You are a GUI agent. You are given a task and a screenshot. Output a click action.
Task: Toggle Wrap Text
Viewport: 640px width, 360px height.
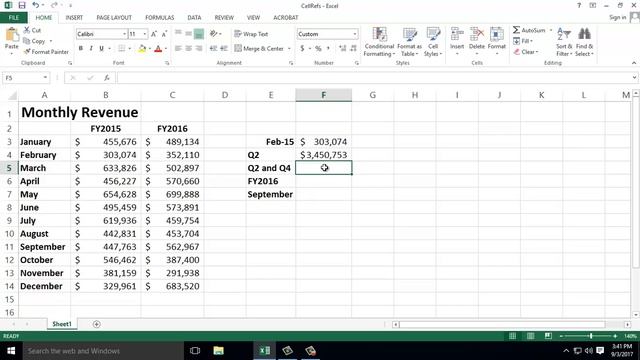251,34
